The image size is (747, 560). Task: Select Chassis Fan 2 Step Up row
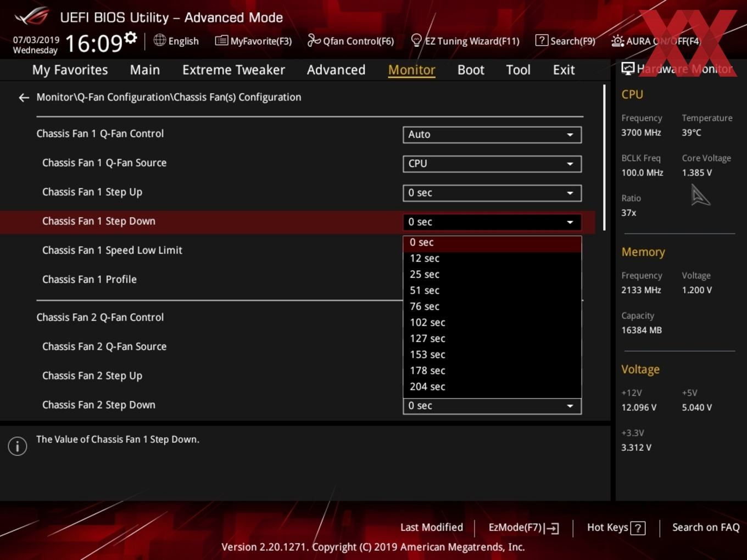click(92, 376)
